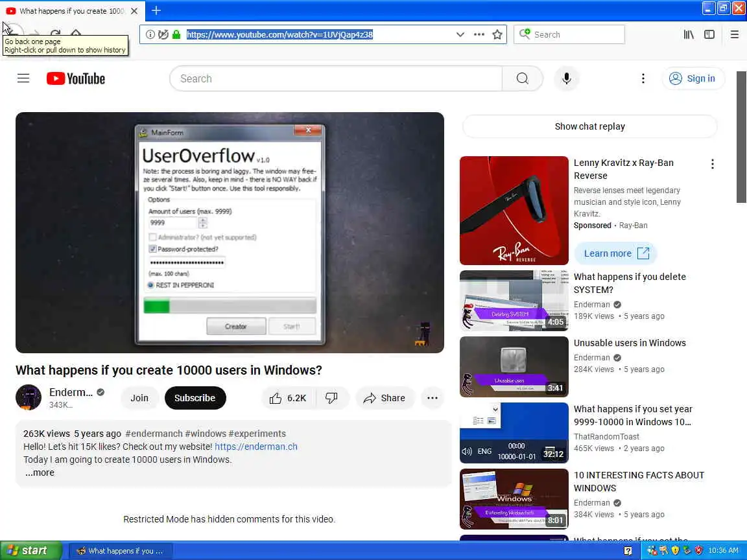The height and width of the screenshot is (560, 747).
Task: Open Enderman channel avatar
Action: pyautogui.click(x=29, y=397)
